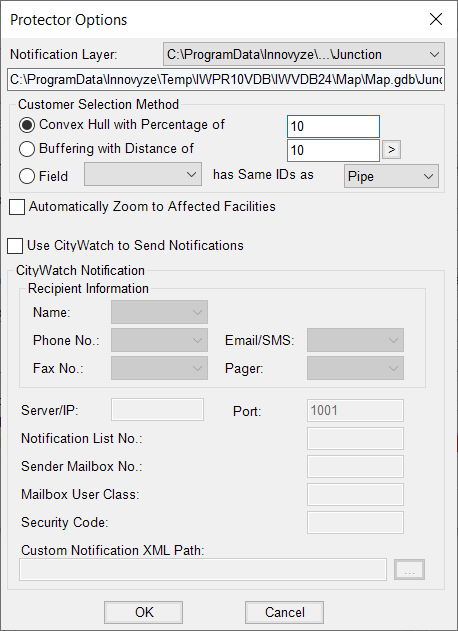
Task: Select Convex Hull with Percentage radio button
Action: point(27,125)
